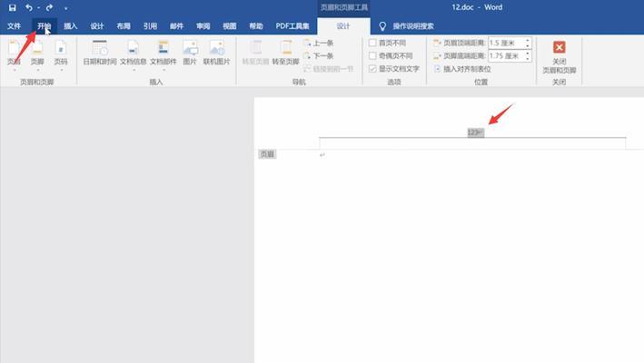Enable 首页不同 checkbox
Image resolution: width=644 pixels, height=363 pixels.
coord(372,43)
